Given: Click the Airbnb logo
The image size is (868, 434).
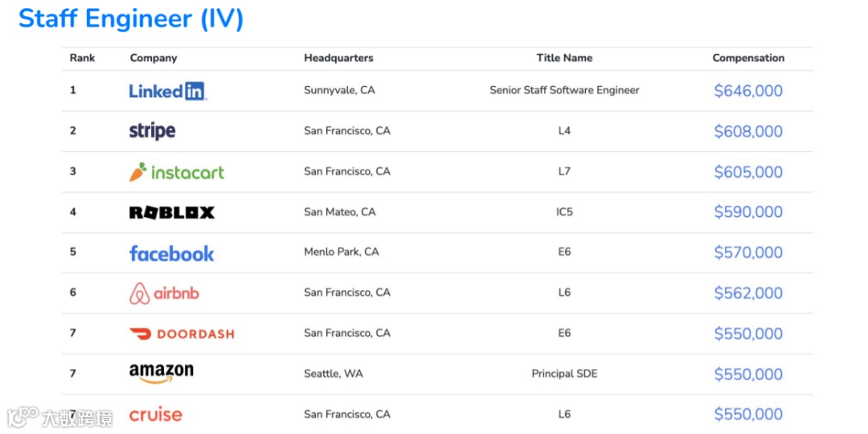Looking at the screenshot, I should click(x=164, y=293).
